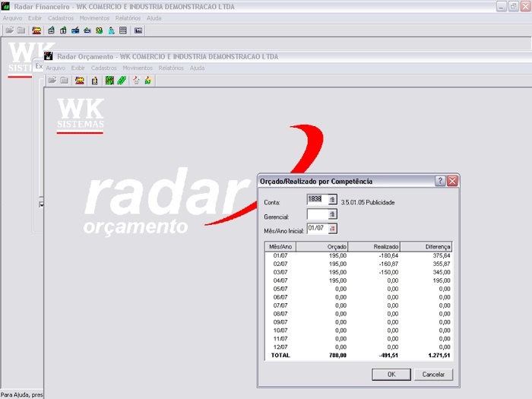
Task: Open the Gerencial lookup button
Action: [332, 215]
